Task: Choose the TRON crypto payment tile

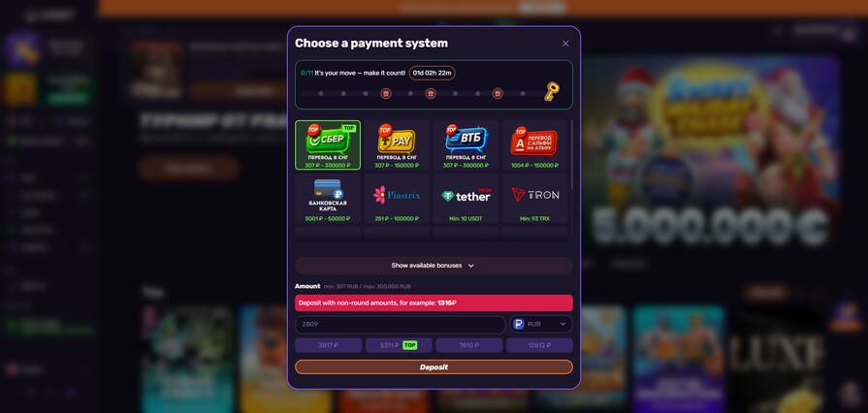Action: [x=534, y=198]
